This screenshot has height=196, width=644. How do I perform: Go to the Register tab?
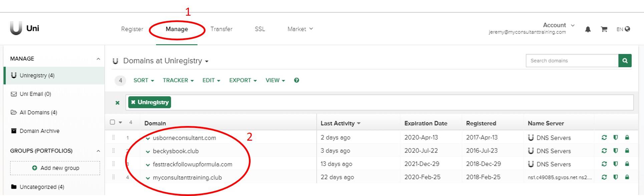coord(132,29)
